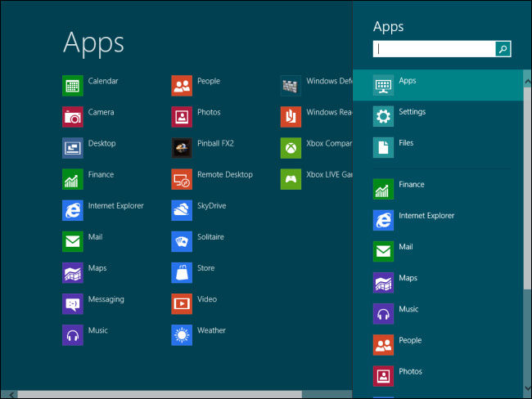Open Mail icon in the main Apps list

point(73,242)
